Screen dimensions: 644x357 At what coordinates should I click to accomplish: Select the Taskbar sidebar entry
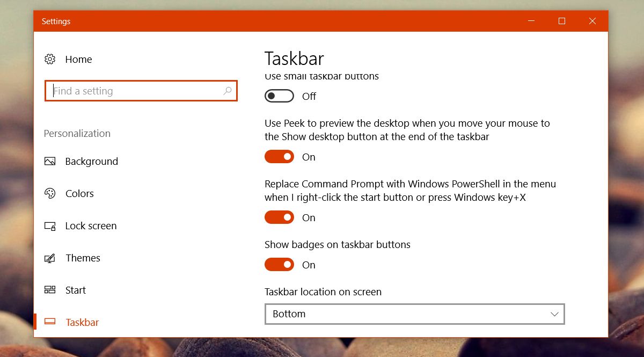pyautogui.click(x=82, y=322)
